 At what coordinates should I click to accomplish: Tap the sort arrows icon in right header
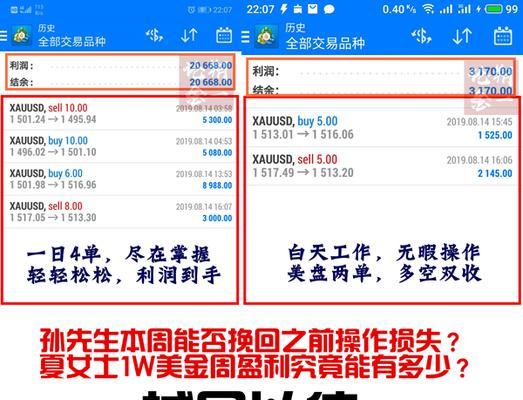(462, 36)
